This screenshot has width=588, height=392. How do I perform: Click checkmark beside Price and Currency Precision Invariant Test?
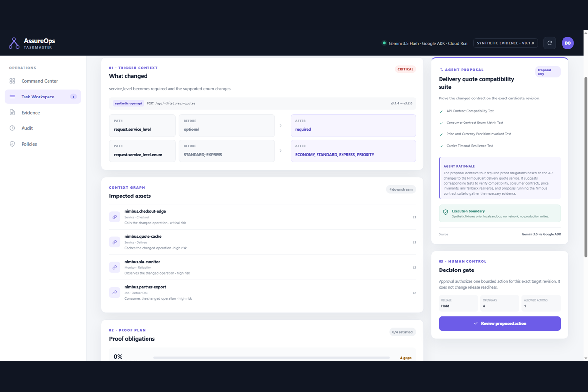tap(441, 134)
